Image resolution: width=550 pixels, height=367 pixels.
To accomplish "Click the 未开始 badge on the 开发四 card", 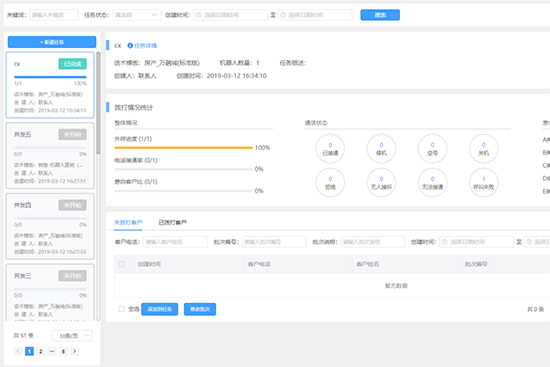I will [x=73, y=205].
